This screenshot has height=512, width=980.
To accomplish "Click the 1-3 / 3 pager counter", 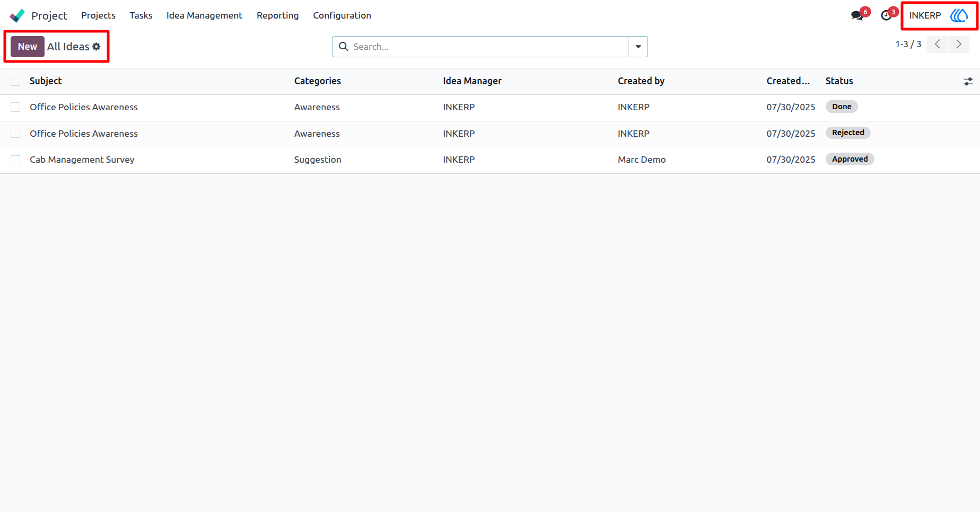I will pos(908,45).
